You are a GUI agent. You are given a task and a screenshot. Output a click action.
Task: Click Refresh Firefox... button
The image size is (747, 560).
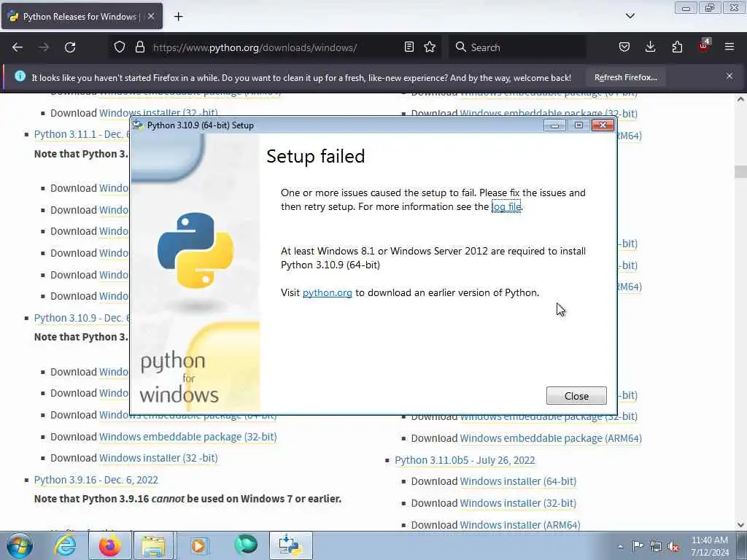click(625, 77)
